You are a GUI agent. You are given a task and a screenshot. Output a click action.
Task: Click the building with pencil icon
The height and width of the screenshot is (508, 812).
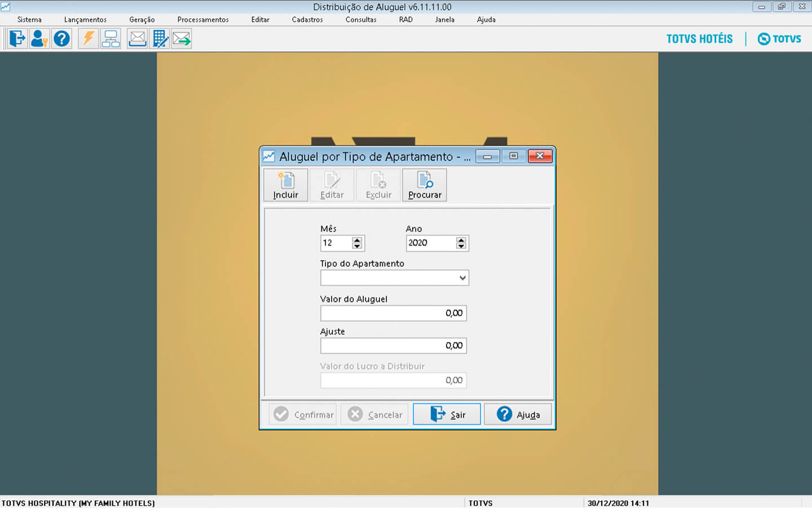160,39
